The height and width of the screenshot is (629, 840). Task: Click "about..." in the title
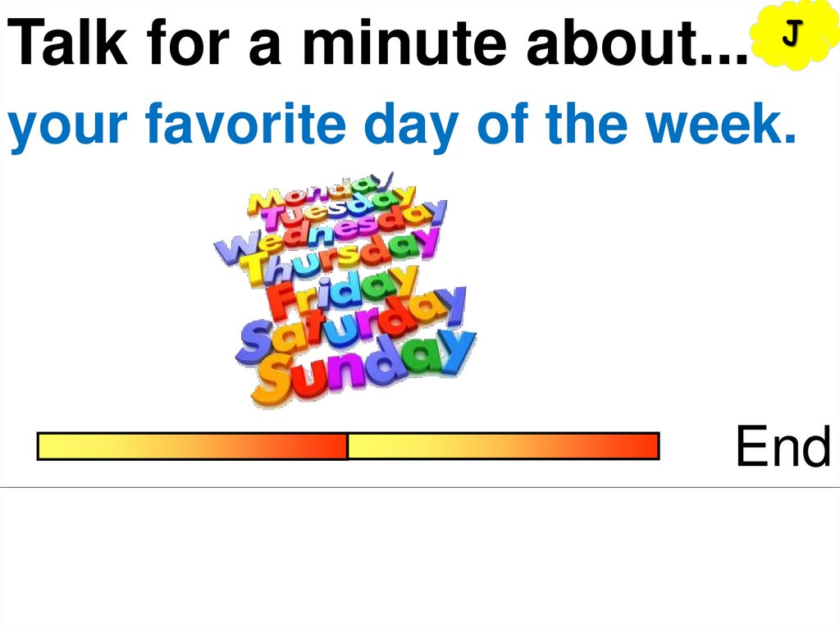coord(637,43)
